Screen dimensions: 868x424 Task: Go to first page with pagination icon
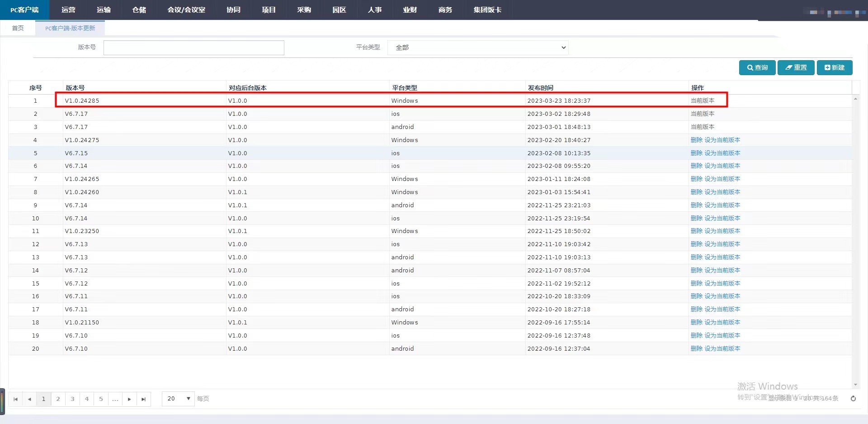pos(15,399)
